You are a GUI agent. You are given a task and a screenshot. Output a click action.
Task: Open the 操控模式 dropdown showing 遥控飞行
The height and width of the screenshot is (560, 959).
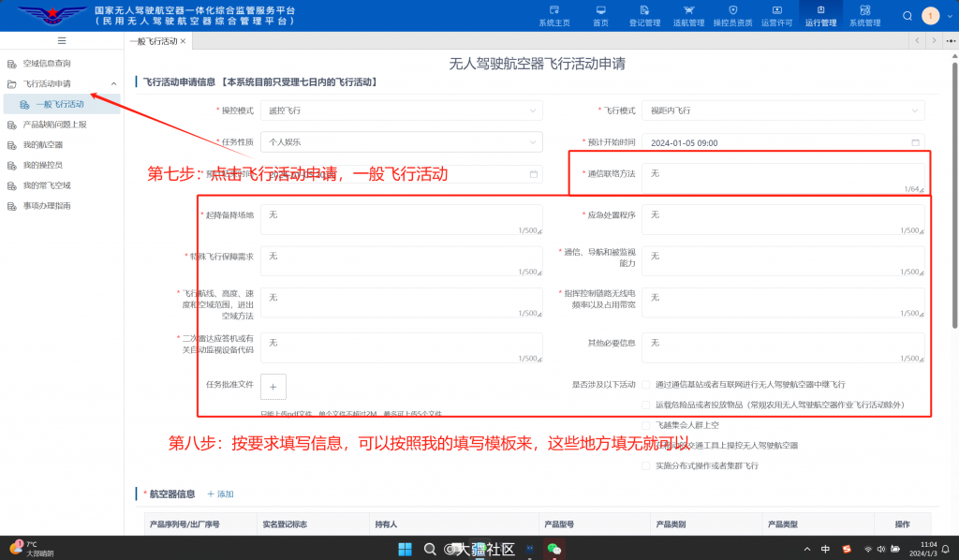click(402, 110)
